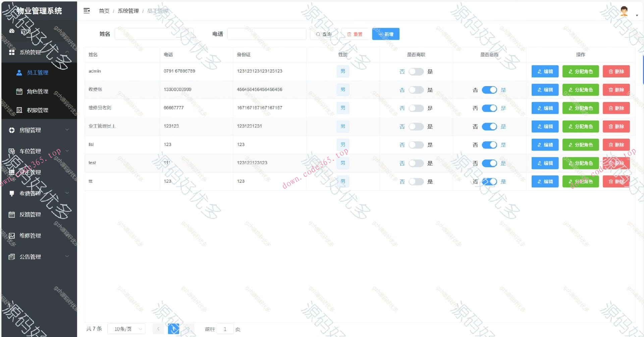Open the user avatar in the header

point(624,11)
